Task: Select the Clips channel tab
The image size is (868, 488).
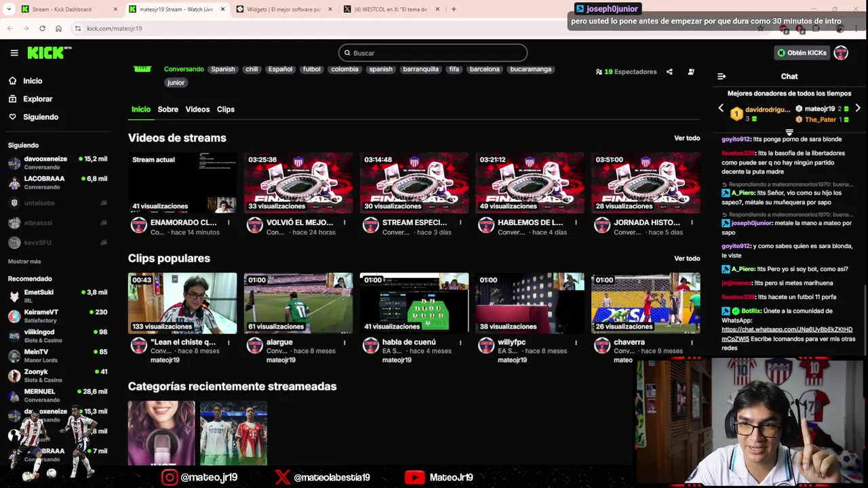Action: pyautogui.click(x=226, y=109)
